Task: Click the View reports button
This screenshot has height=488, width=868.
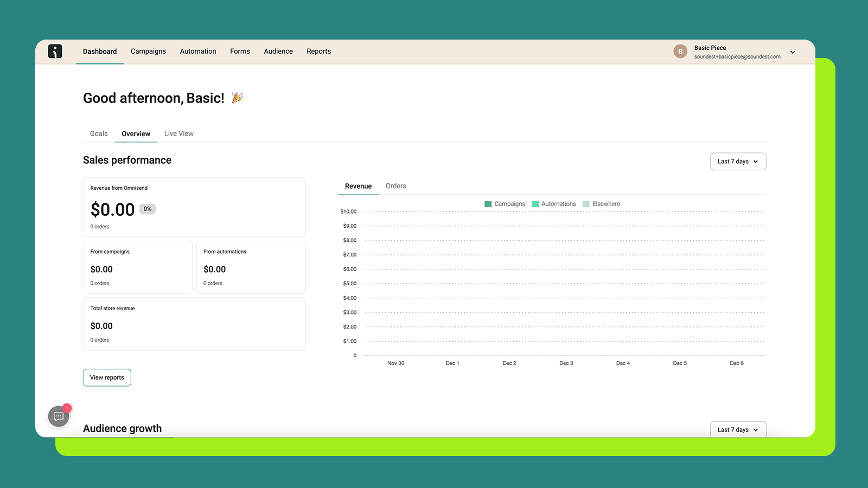Action: pyautogui.click(x=107, y=377)
